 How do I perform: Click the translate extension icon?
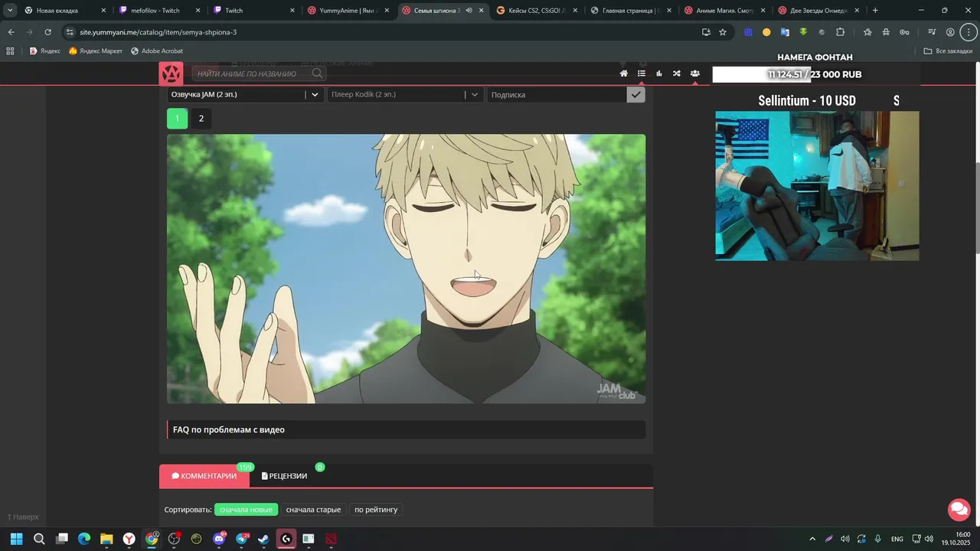(785, 32)
